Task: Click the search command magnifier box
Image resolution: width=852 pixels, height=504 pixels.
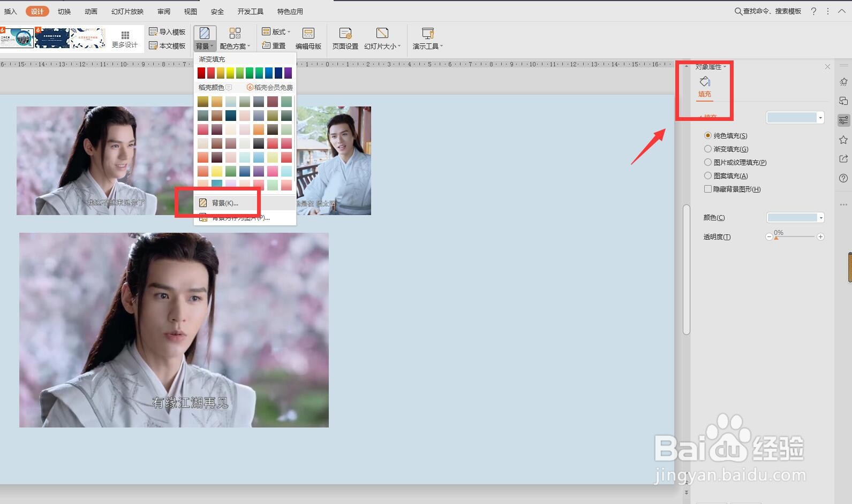Action: pos(767,11)
